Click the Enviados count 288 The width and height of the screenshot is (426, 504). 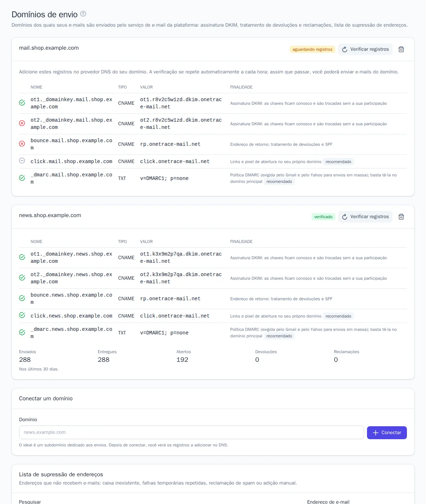[x=25, y=360]
